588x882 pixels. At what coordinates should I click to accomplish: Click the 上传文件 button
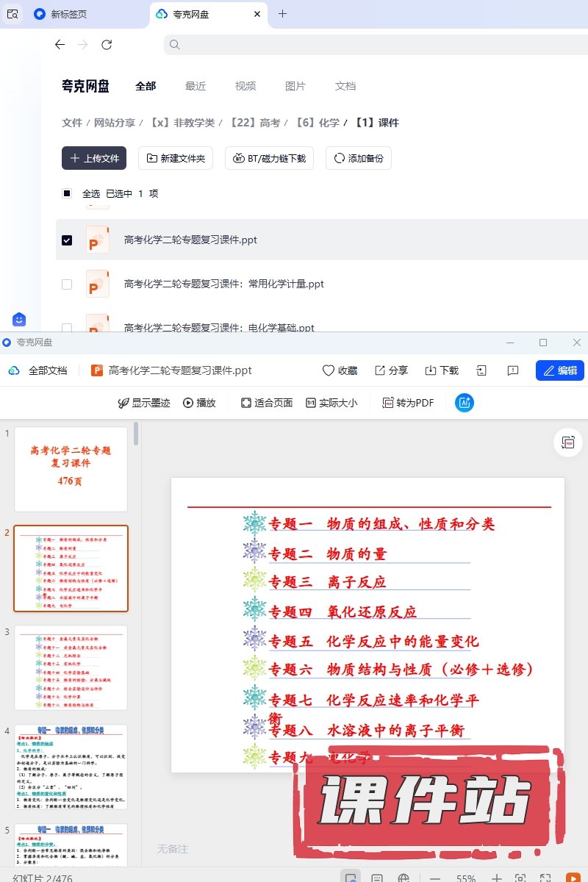[x=94, y=158]
